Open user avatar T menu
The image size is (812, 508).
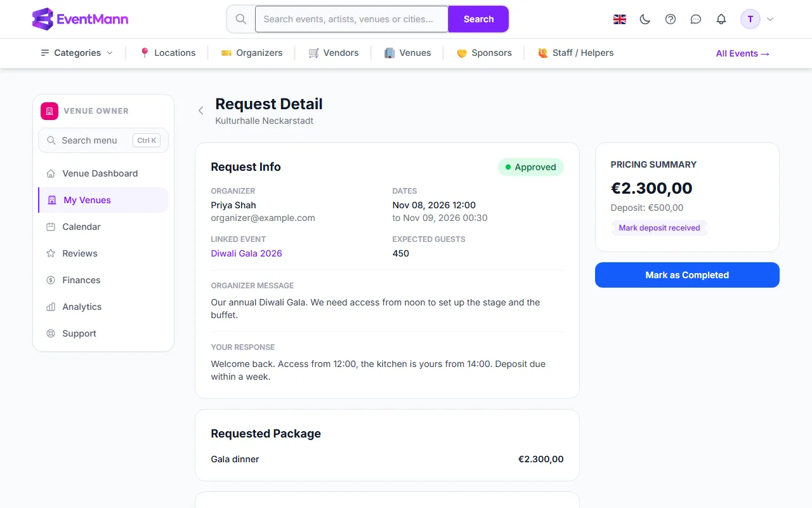point(757,19)
